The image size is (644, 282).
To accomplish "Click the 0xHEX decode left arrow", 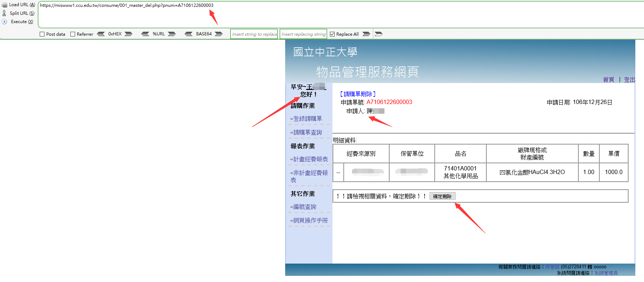I will click(x=101, y=34).
